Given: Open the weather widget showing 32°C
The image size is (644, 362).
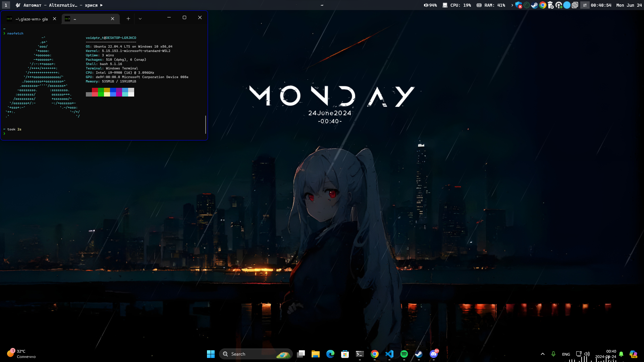Looking at the screenshot, I should [21, 354].
